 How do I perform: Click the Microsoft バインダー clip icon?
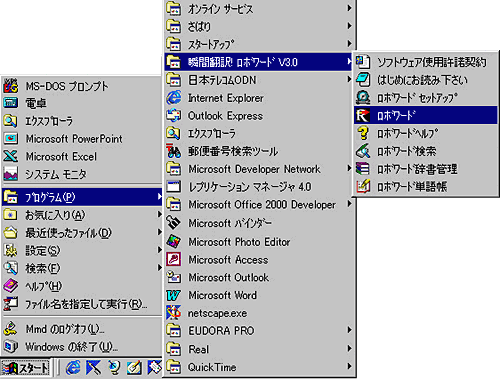pos(174,223)
